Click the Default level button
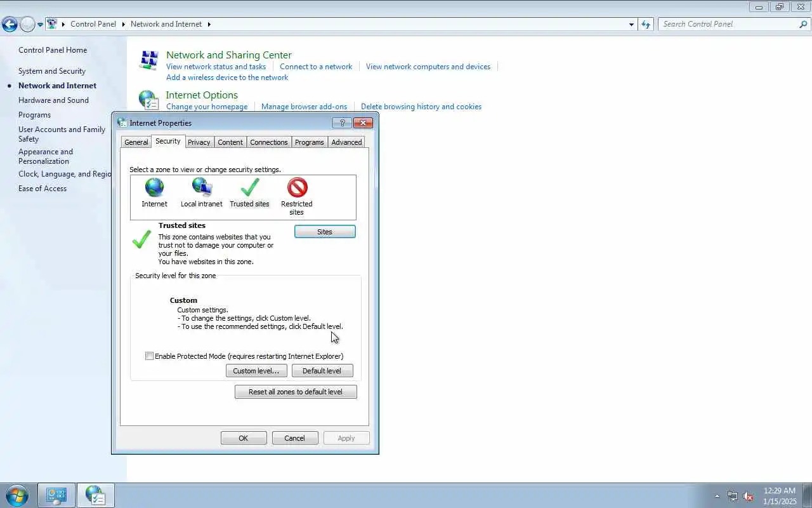Screen dimensions: 812x508 (x=322, y=371)
